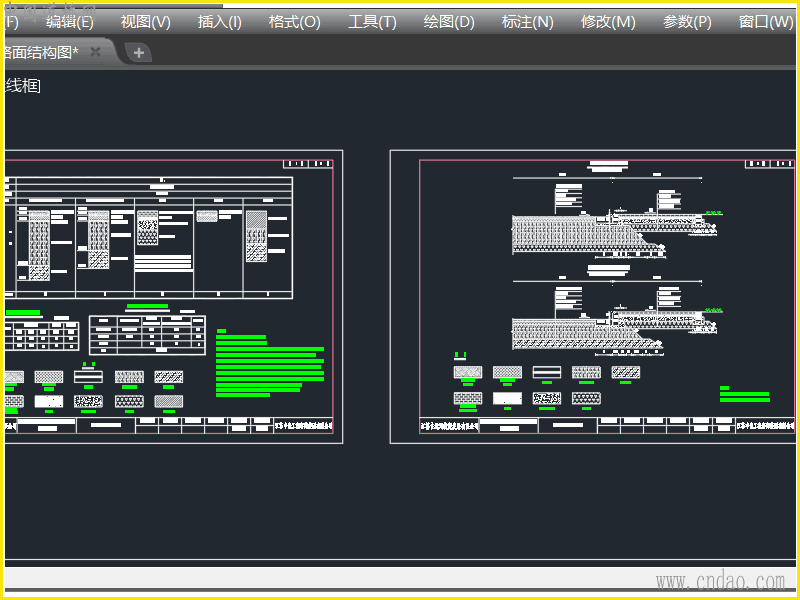Image resolution: width=800 pixels, height=600 pixels.
Task: Close the 路面结构图 tab with its X
Action: (96, 52)
